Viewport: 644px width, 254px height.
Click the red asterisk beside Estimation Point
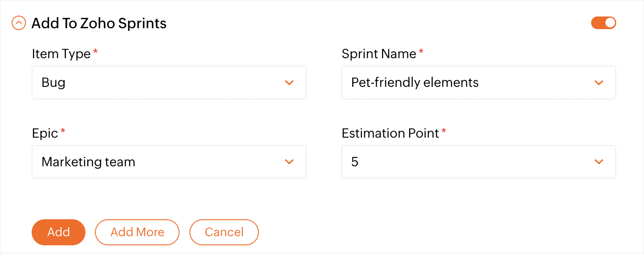click(444, 132)
